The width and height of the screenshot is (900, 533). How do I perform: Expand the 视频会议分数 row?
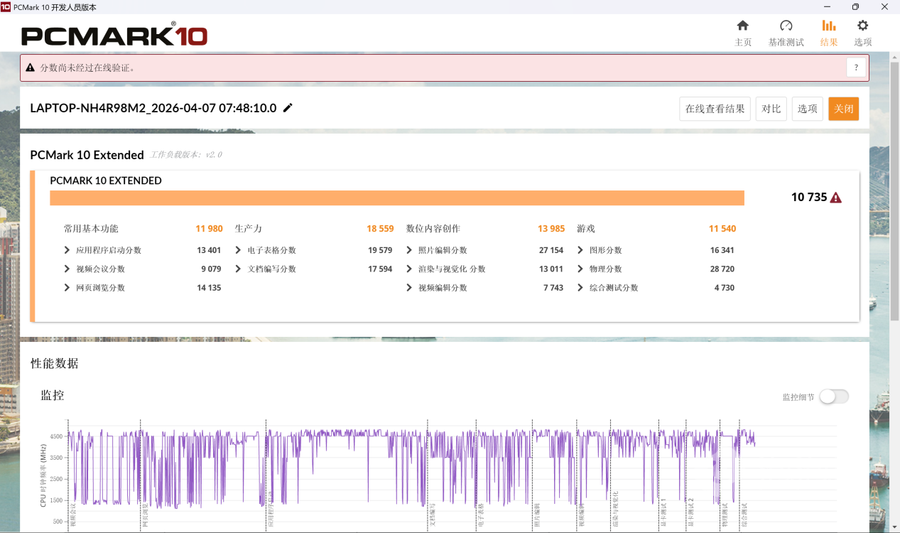[67, 269]
